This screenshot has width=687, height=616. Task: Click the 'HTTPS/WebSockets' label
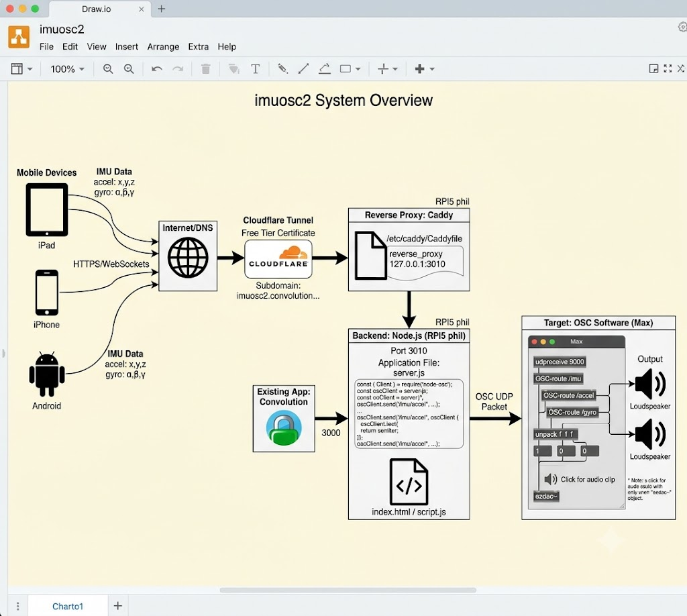coord(111,264)
